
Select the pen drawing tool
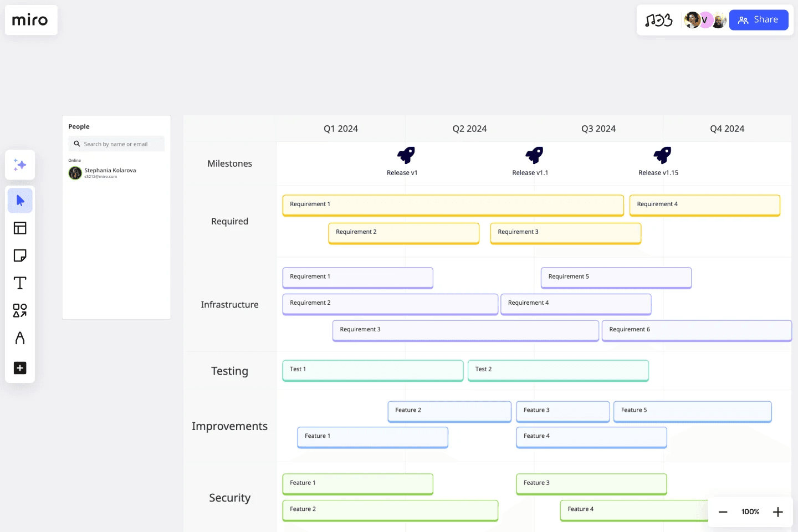pyautogui.click(x=20, y=338)
